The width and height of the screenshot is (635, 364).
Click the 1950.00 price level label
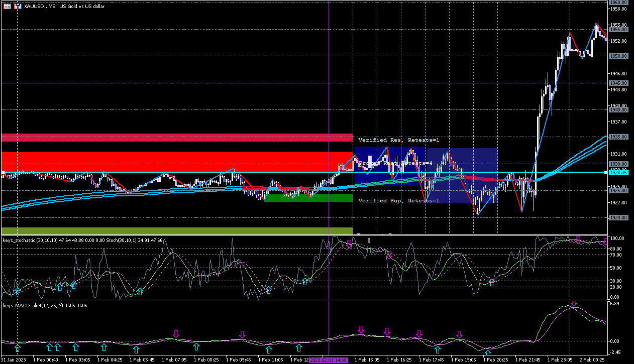(x=618, y=56)
